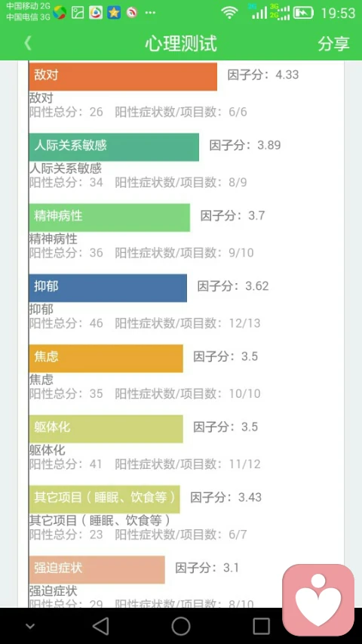Collapse navigation bar with down chevron
This screenshot has height=644, width=362.
(x=30, y=627)
